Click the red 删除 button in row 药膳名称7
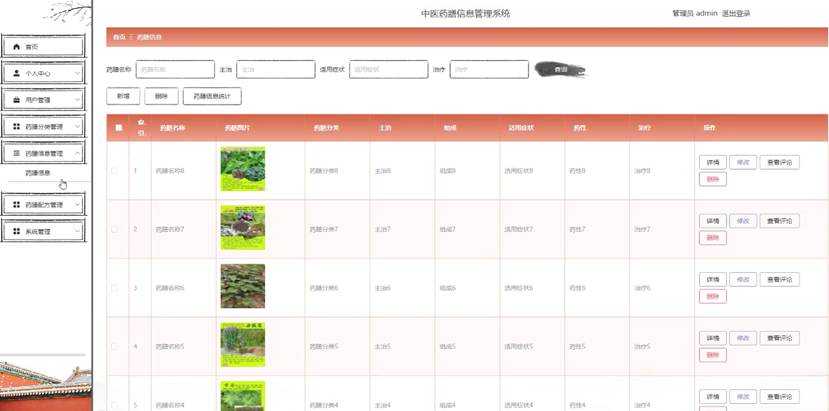829x411 pixels. 713,238
